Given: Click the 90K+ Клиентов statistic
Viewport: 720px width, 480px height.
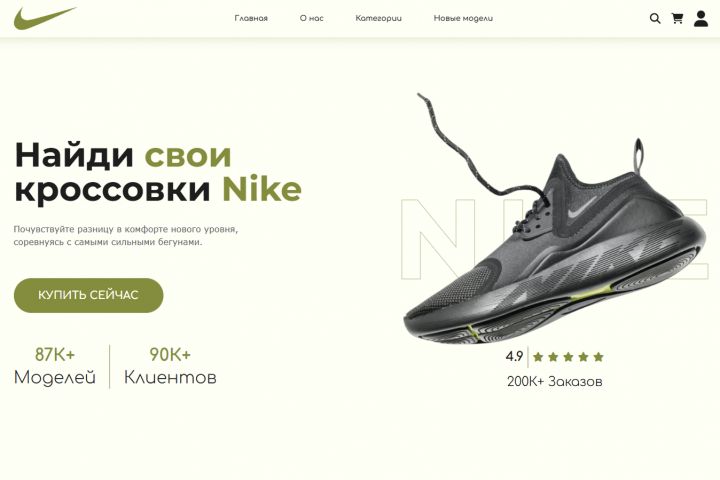Looking at the screenshot, I should [170, 366].
